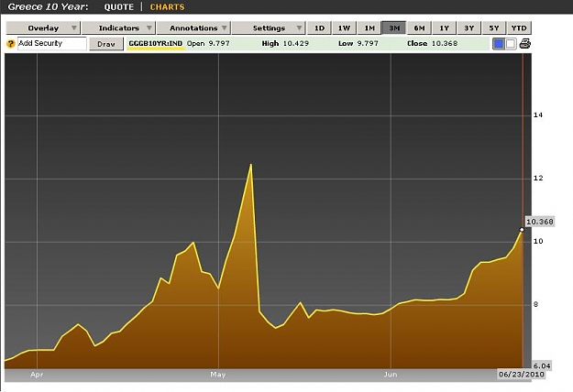Print the chart using printer icon

[x=524, y=44]
